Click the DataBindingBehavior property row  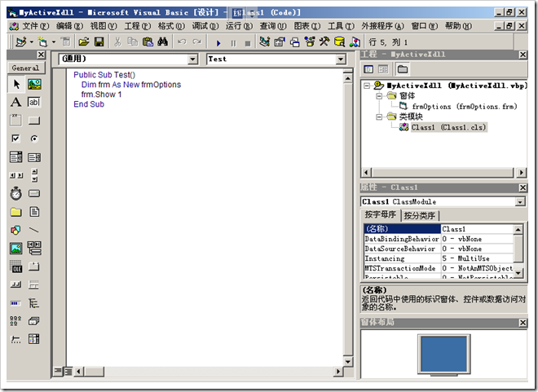click(439, 239)
